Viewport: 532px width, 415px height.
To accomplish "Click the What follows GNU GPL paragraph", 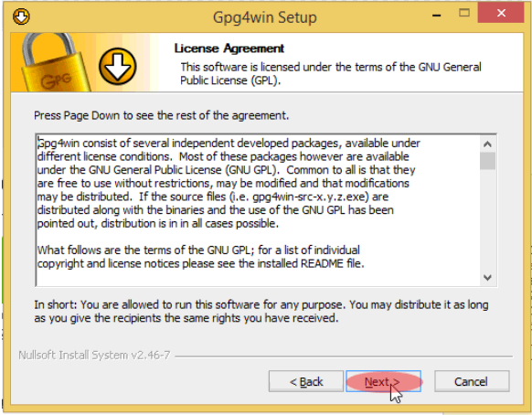I will click(x=200, y=257).
